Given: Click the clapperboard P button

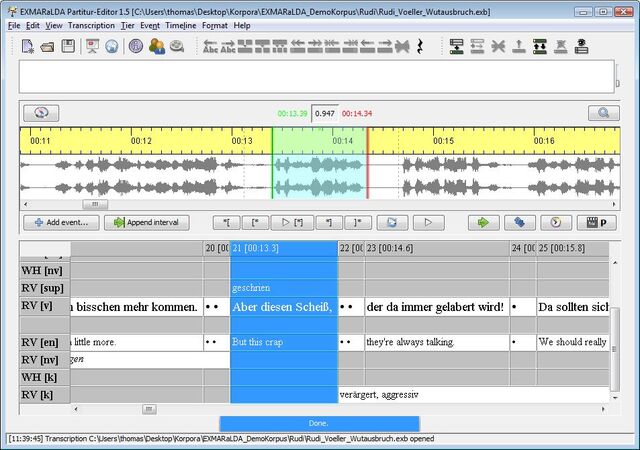Looking at the screenshot, I should point(596,223).
